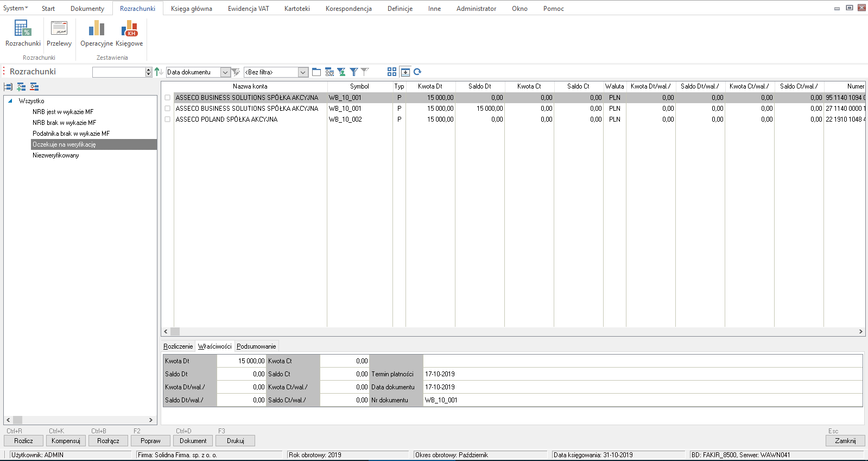
Task: Click the Drukuj button
Action: pos(235,441)
